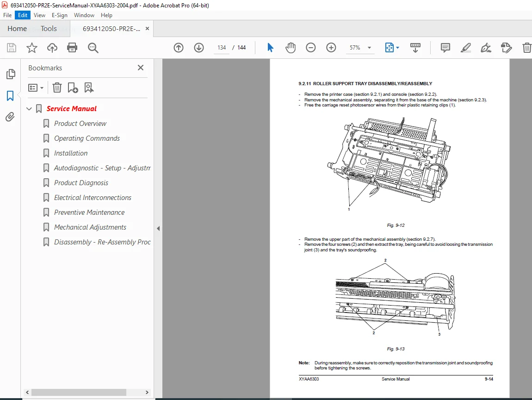Open the bookmarks options dropdown

pos(36,88)
